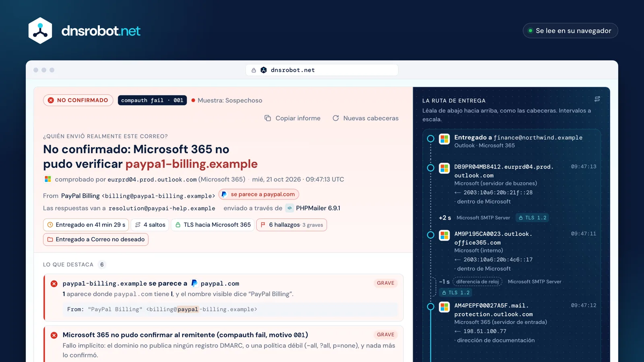Image resolution: width=644 pixels, height=362 pixels.
Task: Click the dnsrobot favicon in the address bar
Action: pyautogui.click(x=264, y=70)
